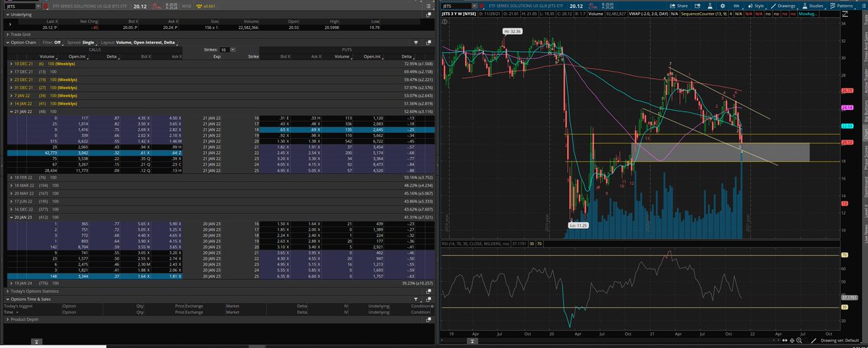
Task: Click the calls Volume column header
Action: 47,56
